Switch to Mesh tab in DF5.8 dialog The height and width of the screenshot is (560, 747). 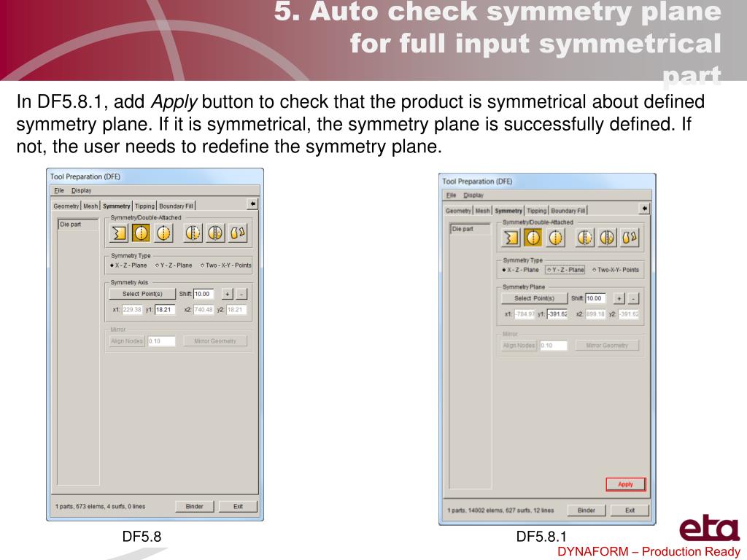coord(90,206)
